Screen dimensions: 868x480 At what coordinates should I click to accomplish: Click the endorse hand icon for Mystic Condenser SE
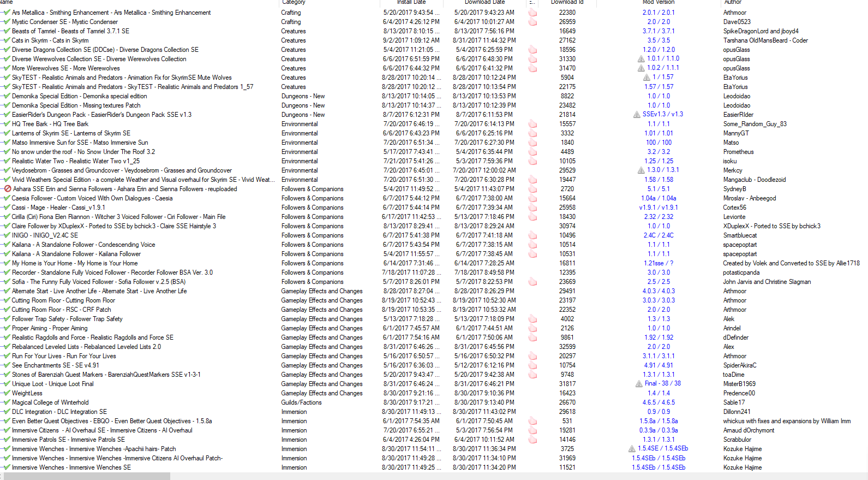[x=532, y=22]
